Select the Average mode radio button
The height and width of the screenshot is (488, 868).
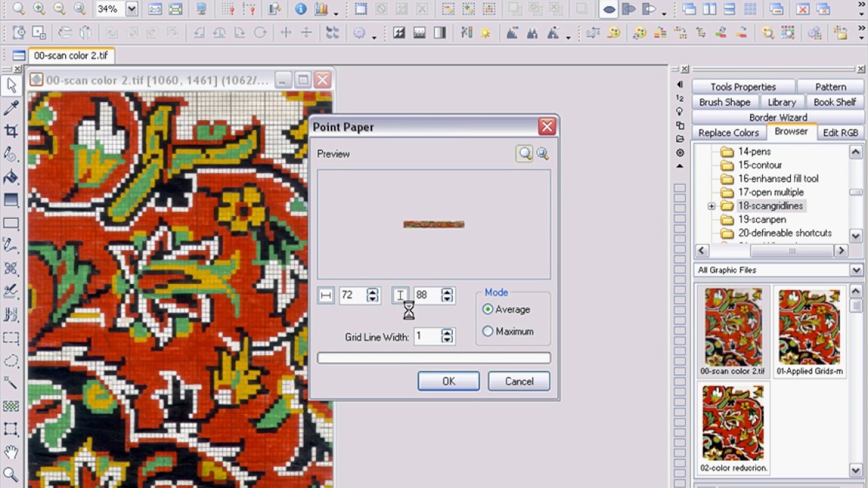point(488,309)
